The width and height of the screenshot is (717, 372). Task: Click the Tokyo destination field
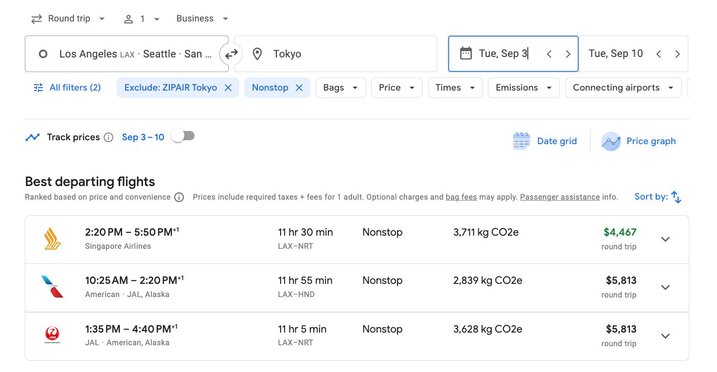(x=336, y=54)
